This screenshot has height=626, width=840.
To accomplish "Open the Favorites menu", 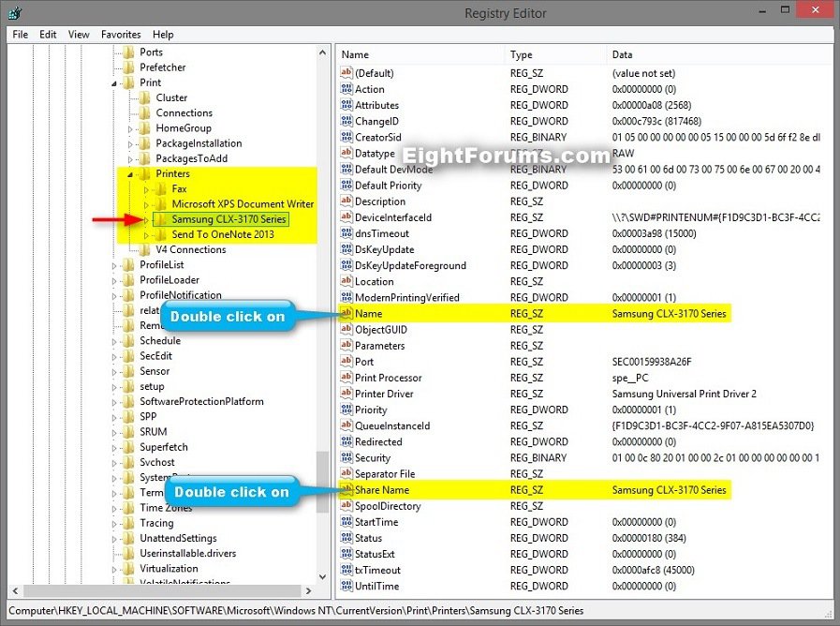I will 120,34.
